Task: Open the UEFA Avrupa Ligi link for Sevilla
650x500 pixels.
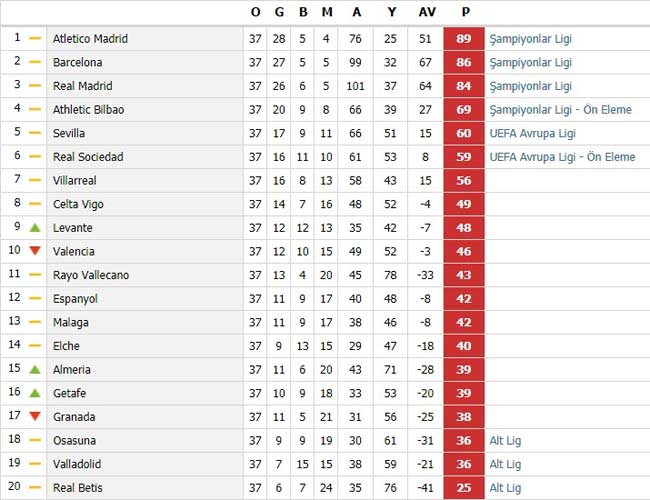Action: pyautogui.click(x=533, y=133)
